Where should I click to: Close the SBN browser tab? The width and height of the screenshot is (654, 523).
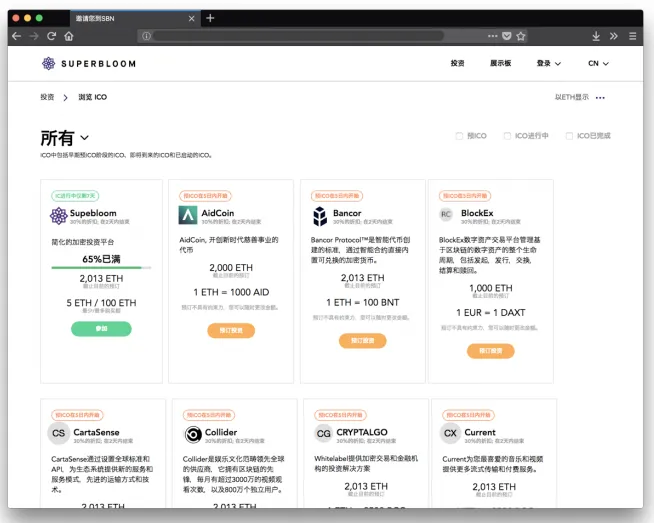click(191, 18)
